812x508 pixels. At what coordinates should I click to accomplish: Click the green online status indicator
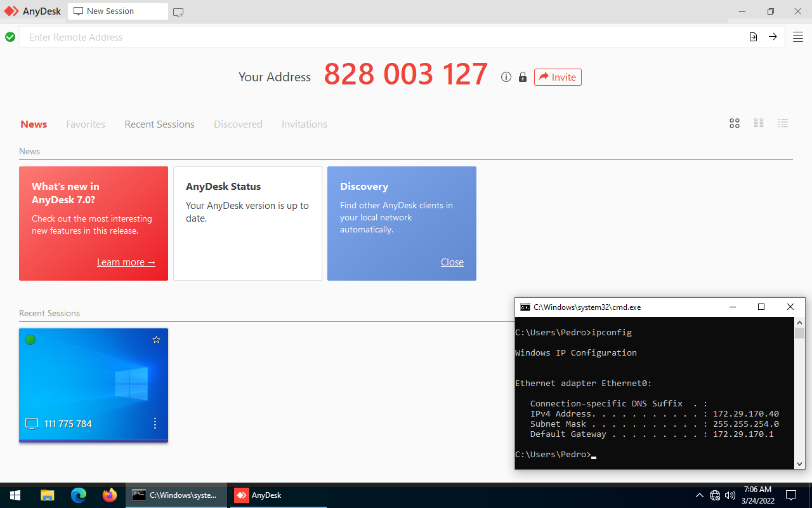point(30,340)
